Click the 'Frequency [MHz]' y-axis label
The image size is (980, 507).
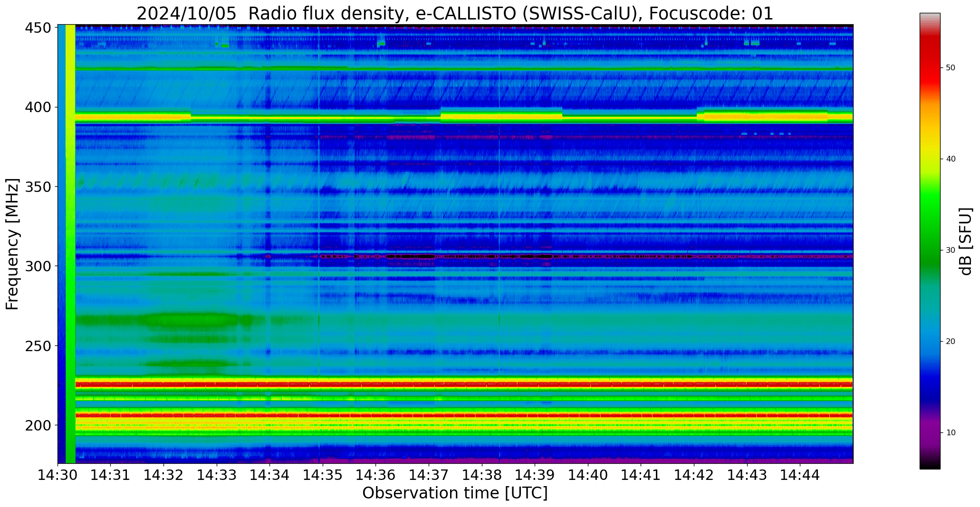tap(12, 244)
